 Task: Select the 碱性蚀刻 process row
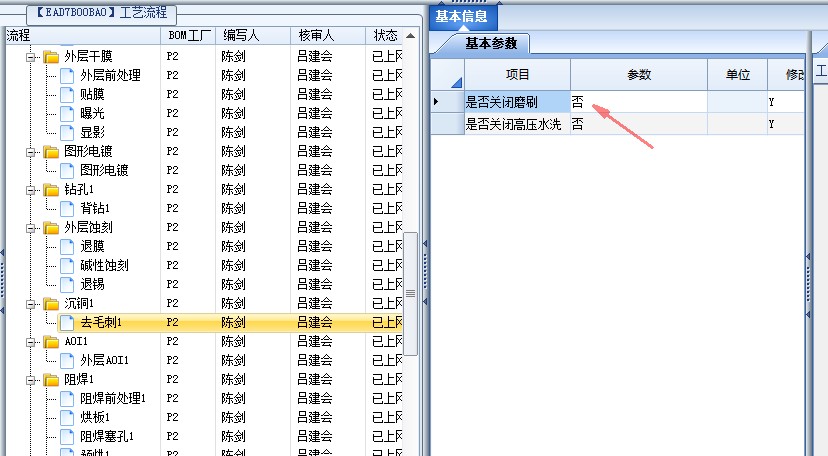tap(230, 265)
